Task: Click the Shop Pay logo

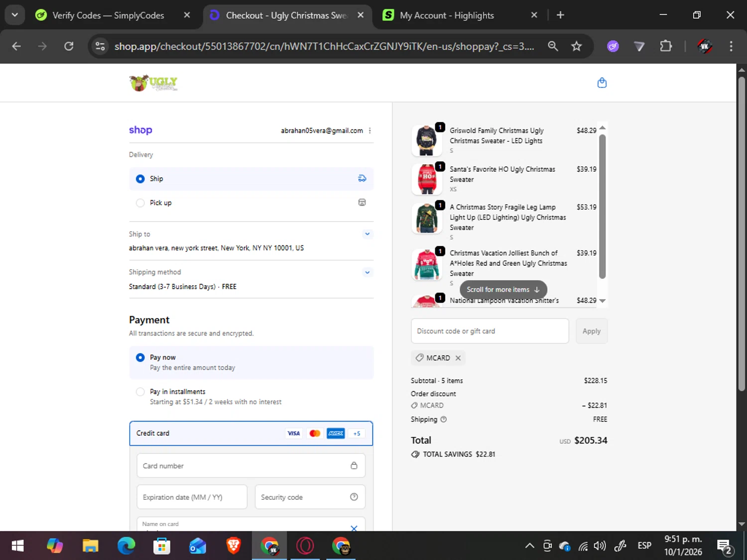Action: coord(140,130)
